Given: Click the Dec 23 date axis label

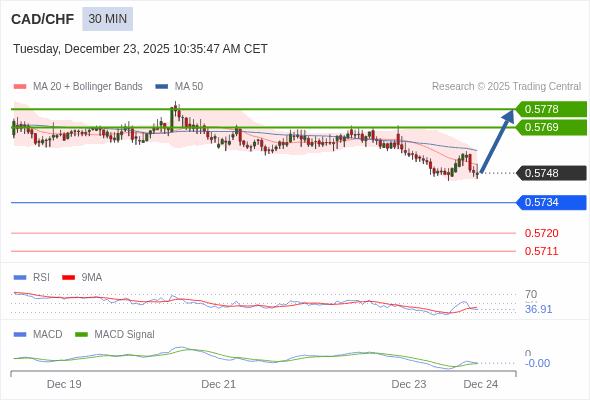Looking at the screenshot, I should point(409,384).
